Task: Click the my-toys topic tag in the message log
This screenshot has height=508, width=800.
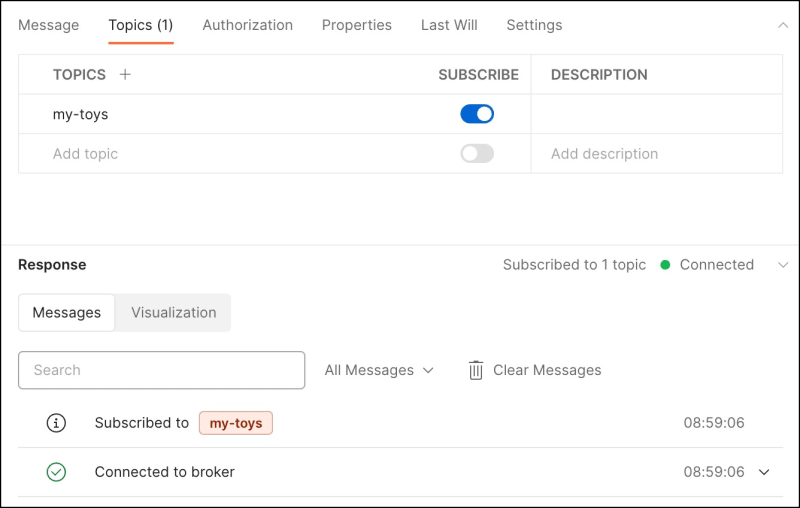Action: pos(236,423)
